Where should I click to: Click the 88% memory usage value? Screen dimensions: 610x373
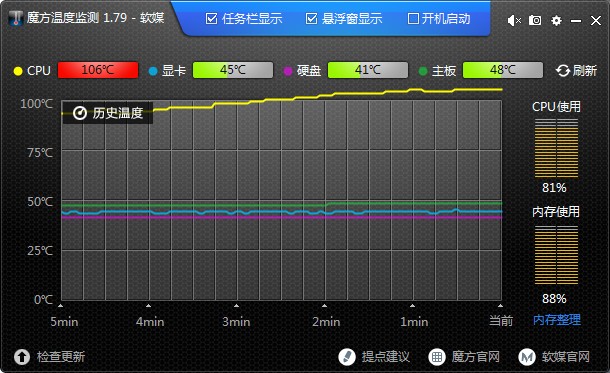tap(554, 298)
